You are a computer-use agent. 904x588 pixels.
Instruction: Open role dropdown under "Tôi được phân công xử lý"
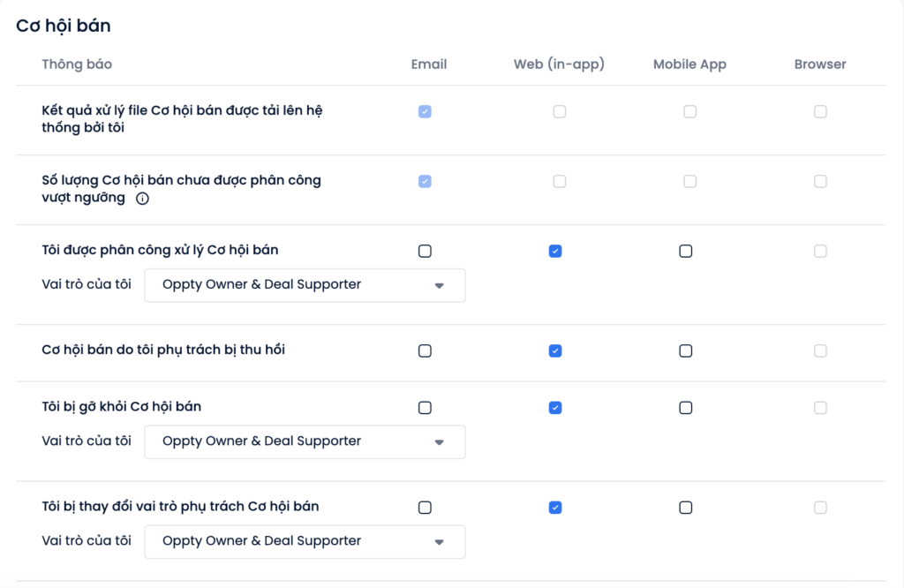point(305,285)
